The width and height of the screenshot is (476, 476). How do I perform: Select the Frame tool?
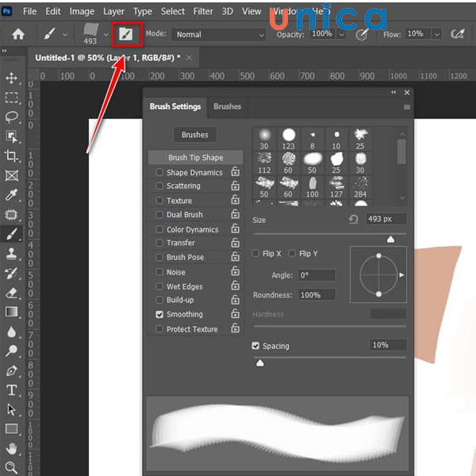click(12, 176)
